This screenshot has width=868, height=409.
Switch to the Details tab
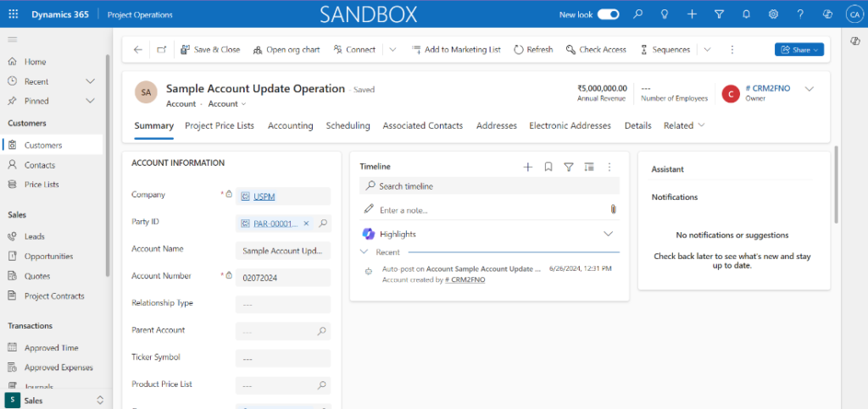point(637,125)
